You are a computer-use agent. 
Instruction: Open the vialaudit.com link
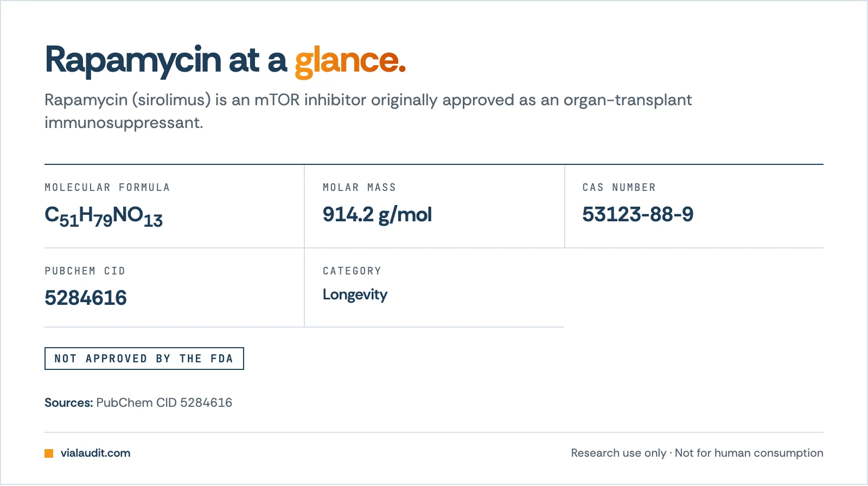[95, 453]
